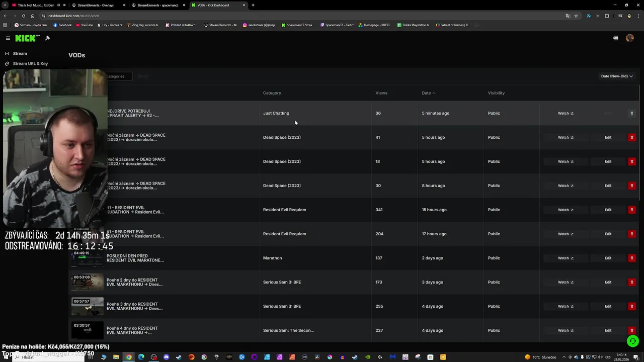Open the SpacemanCZ - Twitch bookmark
The width and height of the screenshot is (644, 362).
point(337,25)
